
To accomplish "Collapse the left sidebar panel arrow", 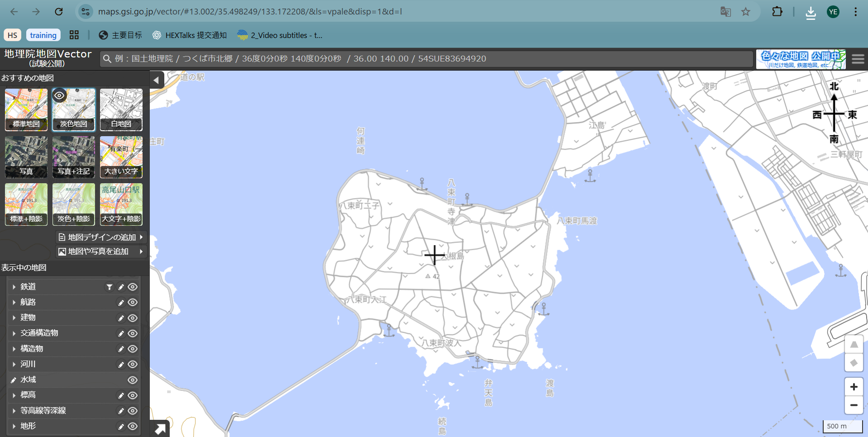I will 156,81.
